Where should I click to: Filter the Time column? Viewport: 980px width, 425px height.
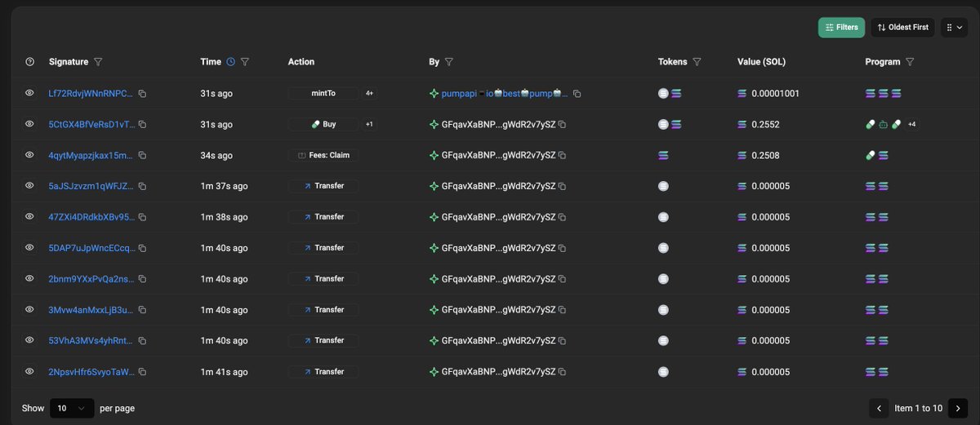coord(245,62)
